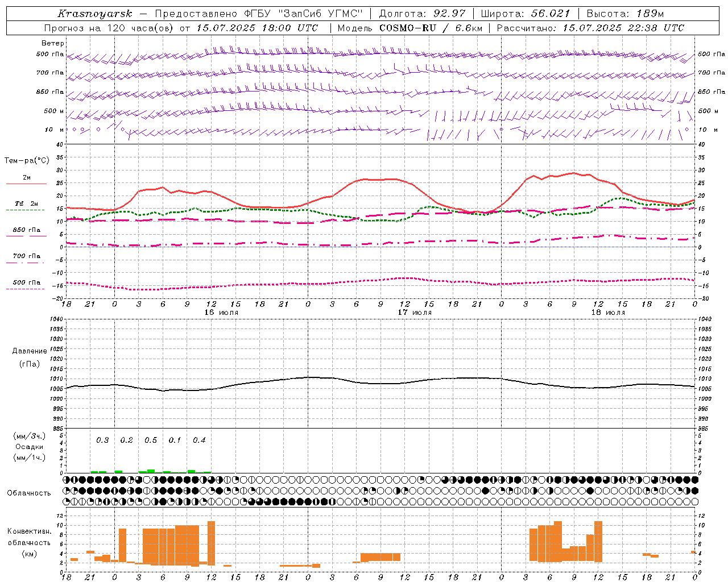728x582 pixels.
Task: Click the red '2м' legend line sample
Action: (x=27, y=184)
